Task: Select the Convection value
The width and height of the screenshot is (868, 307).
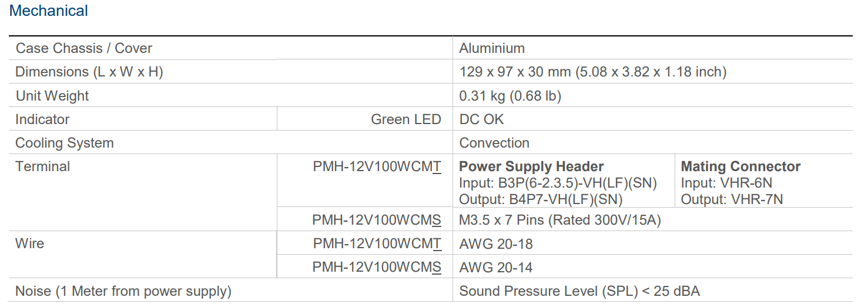Action: (494, 143)
